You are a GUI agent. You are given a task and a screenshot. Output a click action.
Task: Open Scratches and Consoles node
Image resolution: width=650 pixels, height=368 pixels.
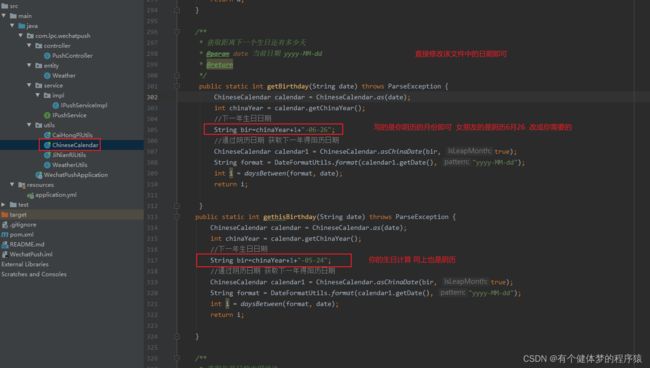point(34,274)
